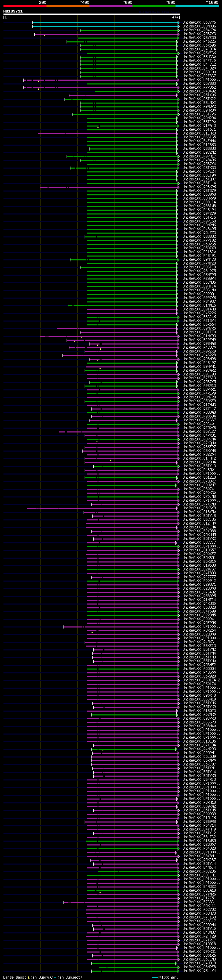Select UniRef100_B6UG30 label
222x980 pixels.
[199, 57]
